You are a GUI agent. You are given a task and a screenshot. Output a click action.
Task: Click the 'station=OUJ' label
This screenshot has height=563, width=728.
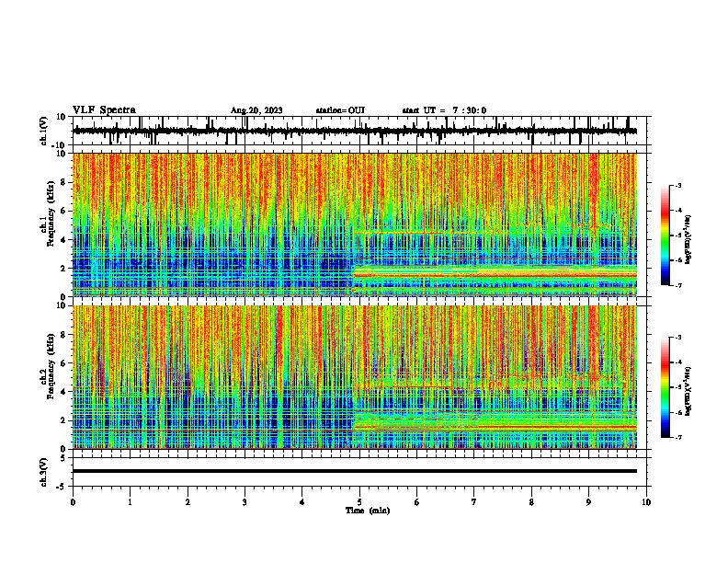(340, 110)
